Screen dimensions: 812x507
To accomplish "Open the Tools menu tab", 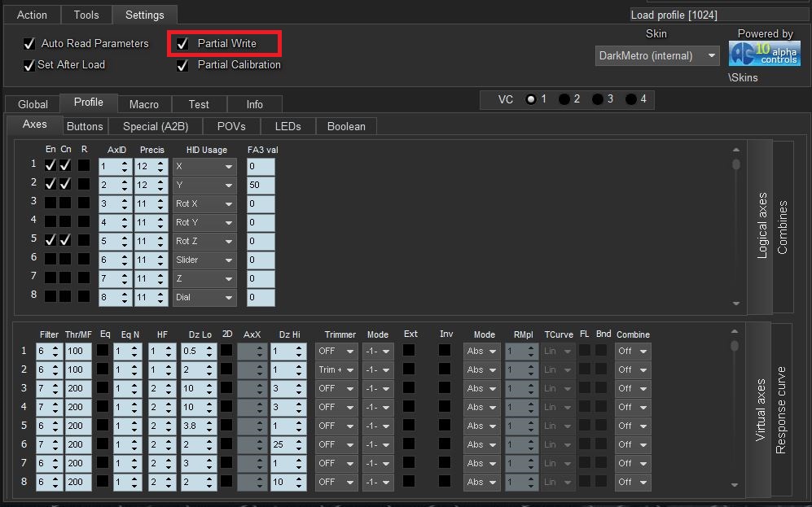I will tap(86, 15).
